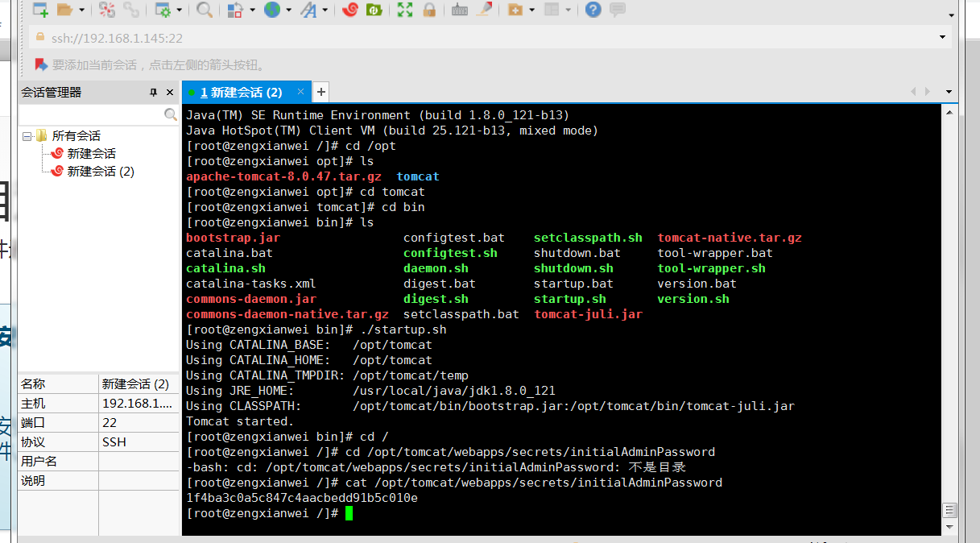Collapse the 所有会话 tree node

point(27,136)
